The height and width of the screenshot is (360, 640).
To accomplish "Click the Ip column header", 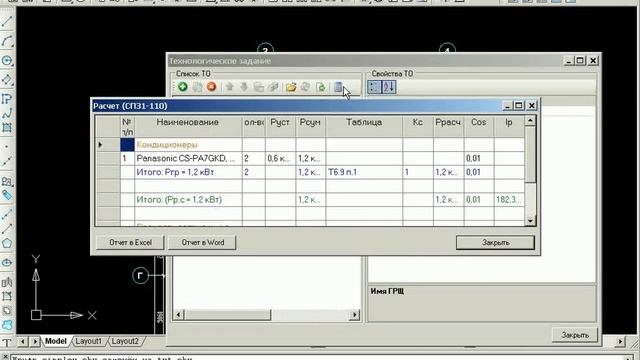I will [x=509, y=127].
